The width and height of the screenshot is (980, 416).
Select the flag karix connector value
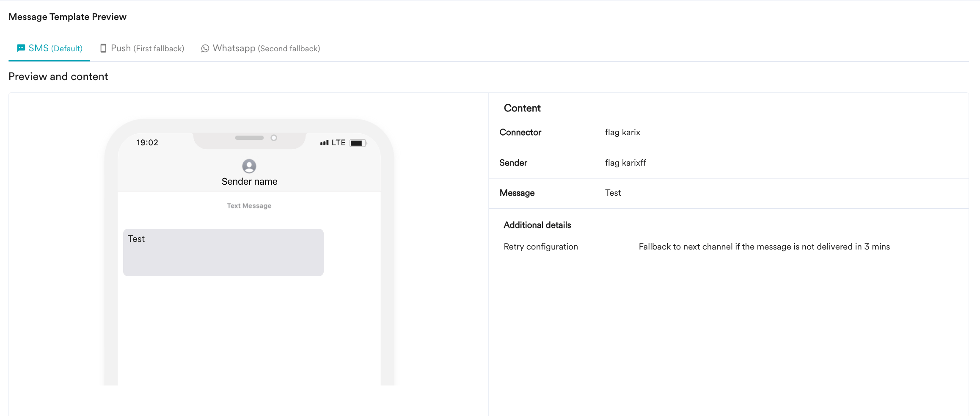[622, 132]
